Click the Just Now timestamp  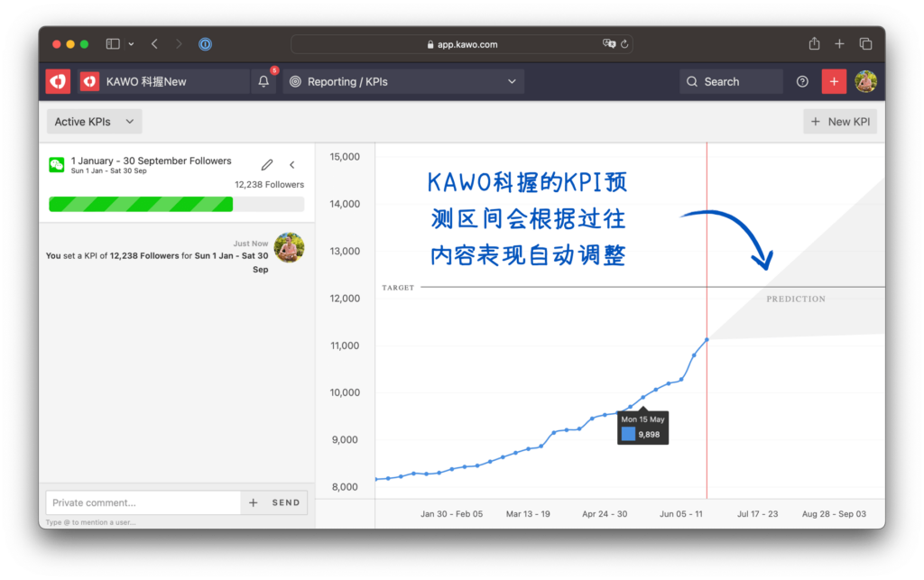(x=251, y=244)
